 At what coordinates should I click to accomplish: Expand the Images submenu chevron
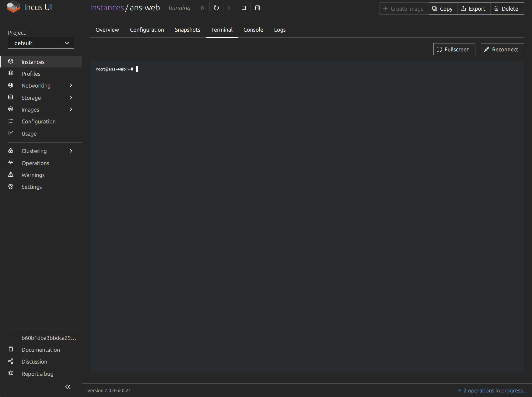[x=71, y=109]
